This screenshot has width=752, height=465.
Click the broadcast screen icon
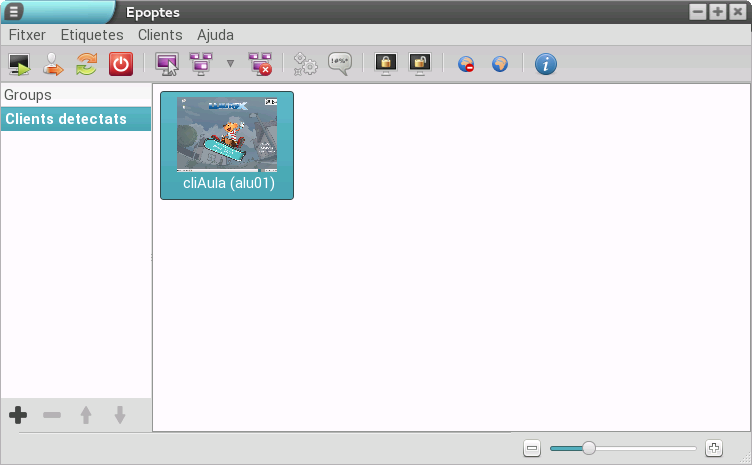pyautogui.click(x=200, y=64)
